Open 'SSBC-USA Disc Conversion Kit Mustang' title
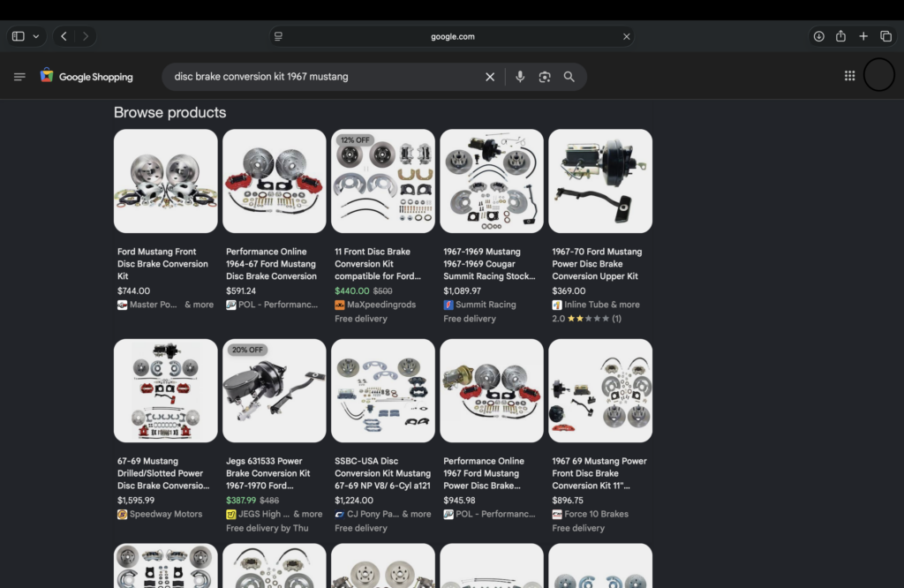 pos(383,473)
